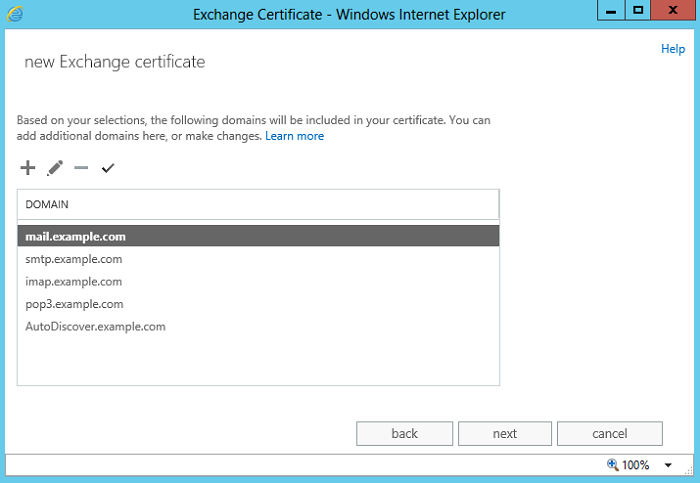Select the mail.example.com row
Viewport: 700px width, 483px height.
point(258,236)
